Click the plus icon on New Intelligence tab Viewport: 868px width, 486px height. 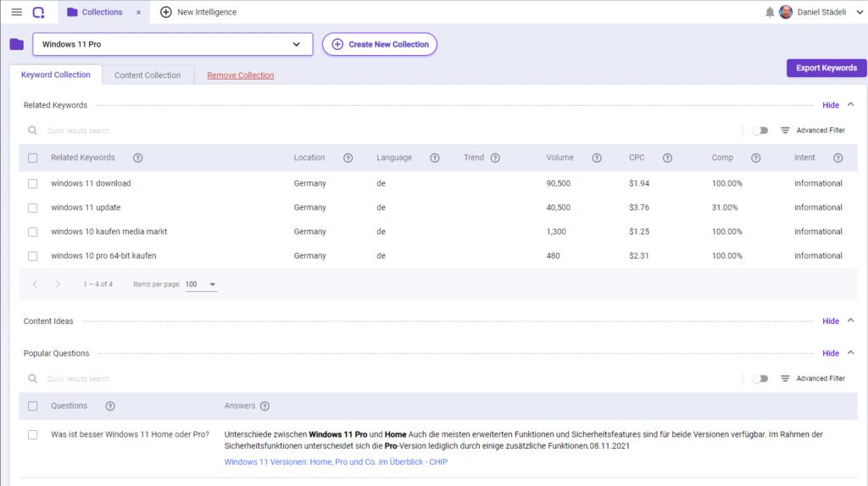pos(165,12)
